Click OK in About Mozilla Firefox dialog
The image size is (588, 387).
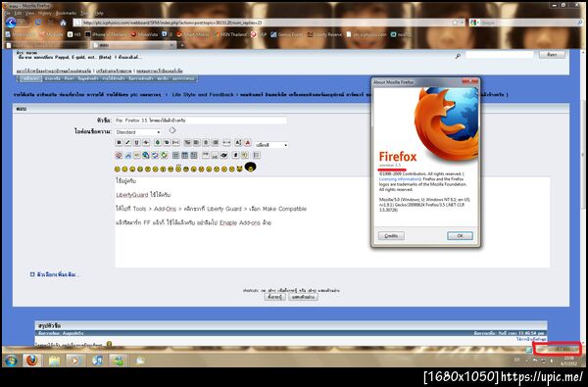[x=460, y=235]
